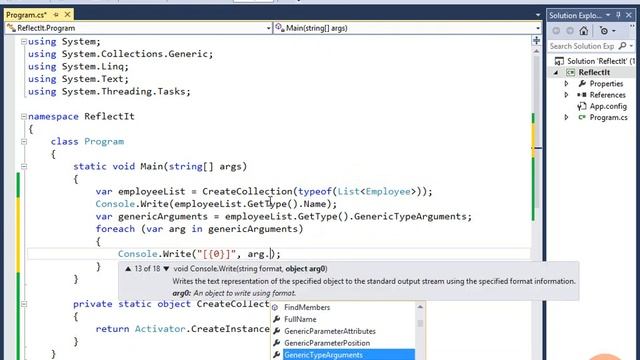Viewport: 640px width, 360px height.
Task: Expand the Properties tree node
Action: point(567,84)
